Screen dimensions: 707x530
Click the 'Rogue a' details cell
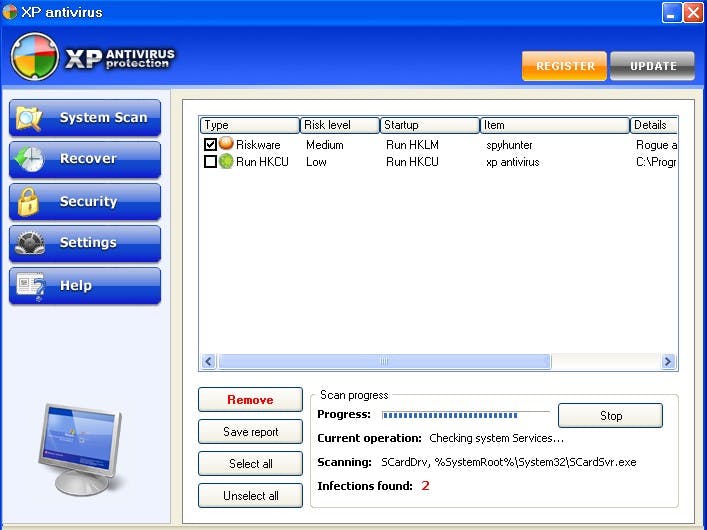[x=656, y=145]
